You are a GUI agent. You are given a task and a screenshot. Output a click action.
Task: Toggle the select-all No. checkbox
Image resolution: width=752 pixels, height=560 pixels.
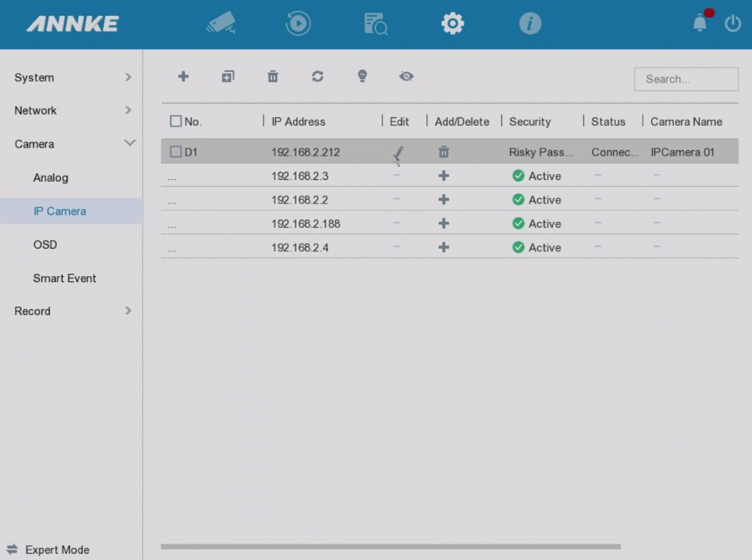pos(175,122)
